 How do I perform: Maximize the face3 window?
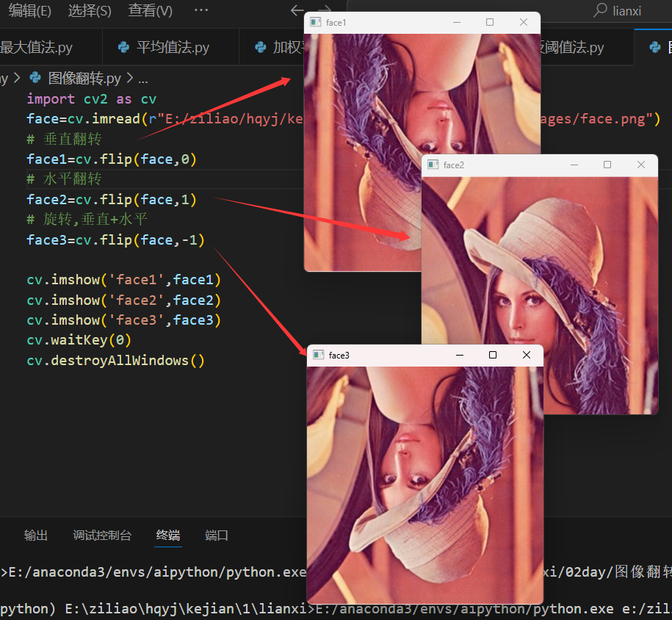click(x=493, y=355)
